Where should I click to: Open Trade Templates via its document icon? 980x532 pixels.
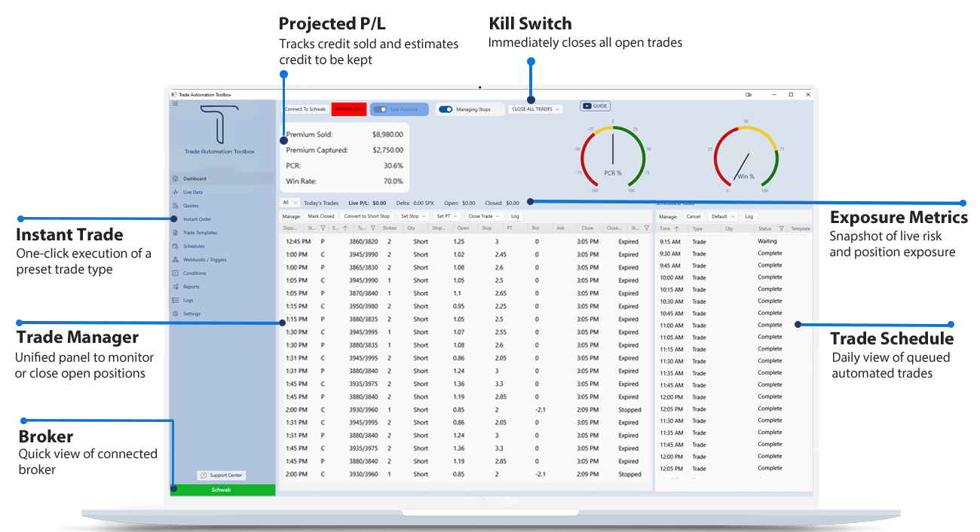pos(176,233)
